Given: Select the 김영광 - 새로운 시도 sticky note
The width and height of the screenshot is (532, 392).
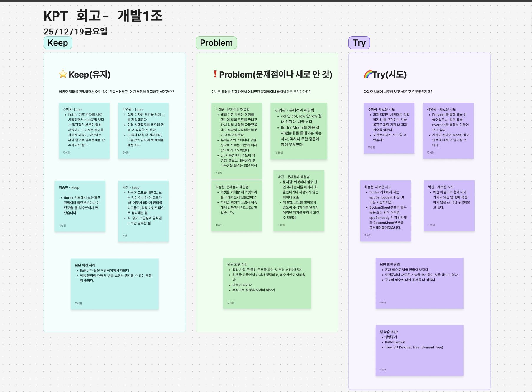Looking at the screenshot, I should (x=448, y=131).
